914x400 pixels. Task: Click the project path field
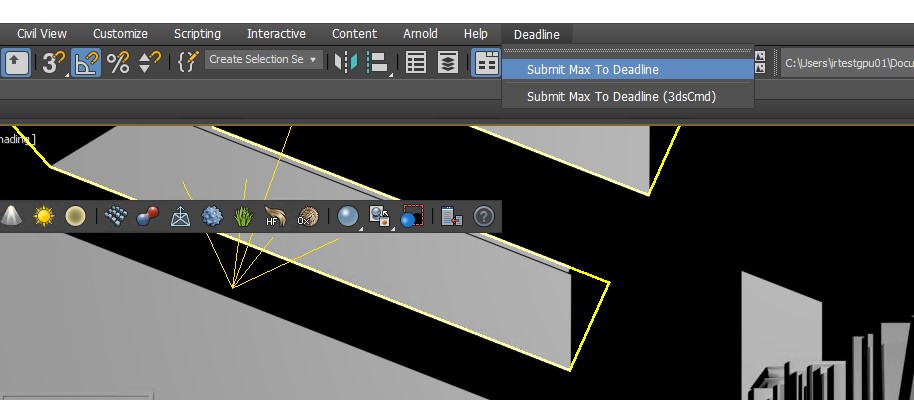click(847, 63)
